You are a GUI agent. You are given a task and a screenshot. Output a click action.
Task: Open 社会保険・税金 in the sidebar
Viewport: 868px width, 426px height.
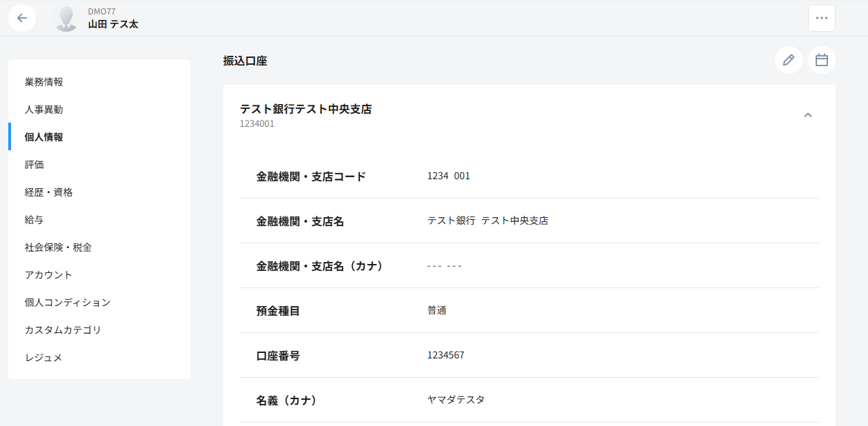pyautogui.click(x=59, y=247)
